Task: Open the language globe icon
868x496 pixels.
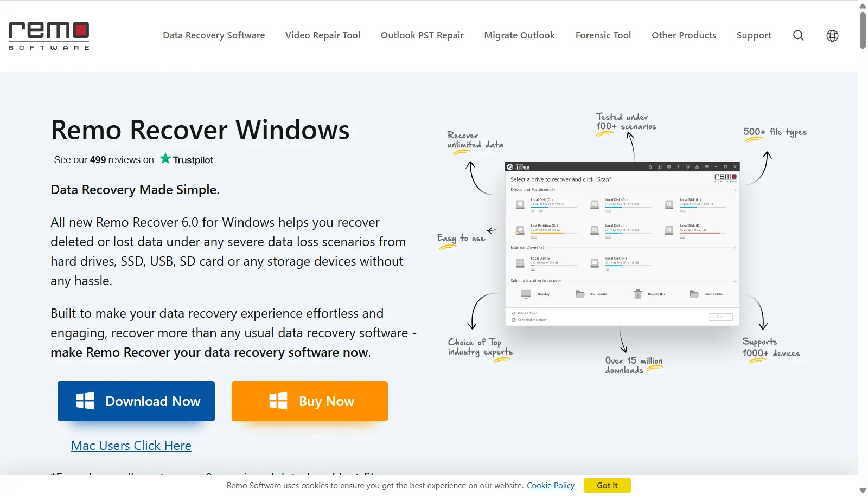Action: (832, 36)
